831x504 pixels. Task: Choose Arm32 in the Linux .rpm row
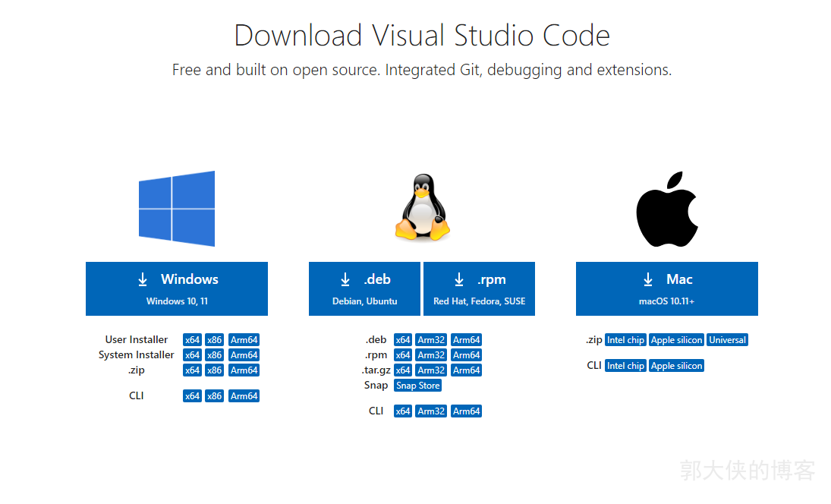[x=431, y=355]
